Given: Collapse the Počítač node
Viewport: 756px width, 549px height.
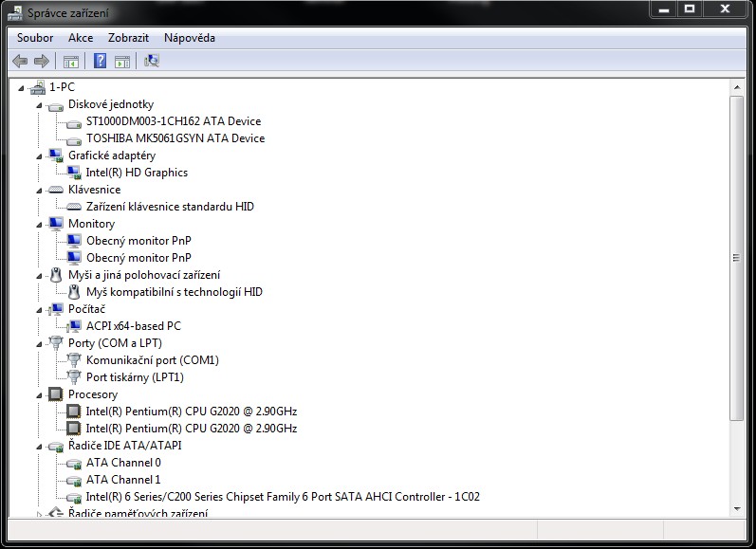Looking at the screenshot, I should click(39, 310).
